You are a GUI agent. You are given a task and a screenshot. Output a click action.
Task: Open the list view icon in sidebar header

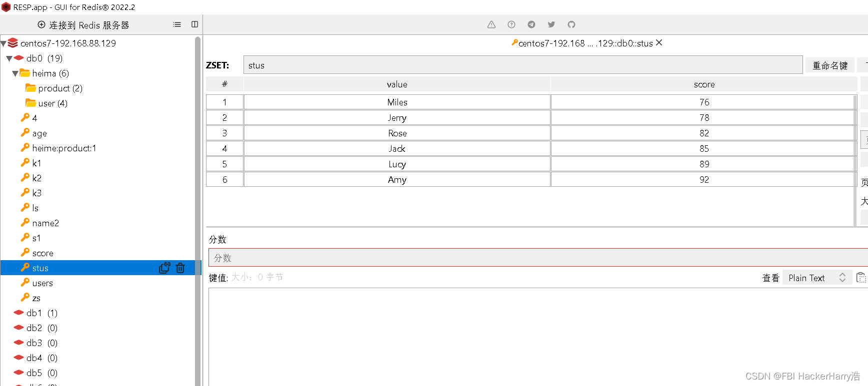click(177, 24)
